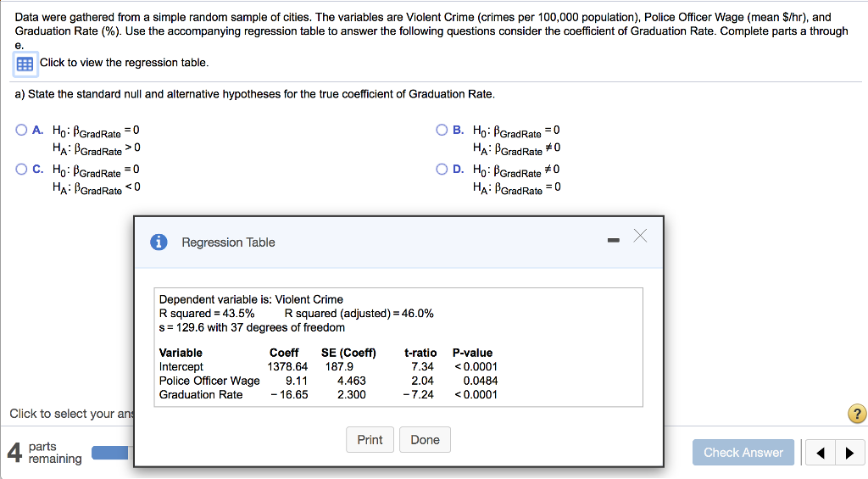Select answer option D
Image resolution: width=868 pixels, height=479 pixels.
point(442,170)
